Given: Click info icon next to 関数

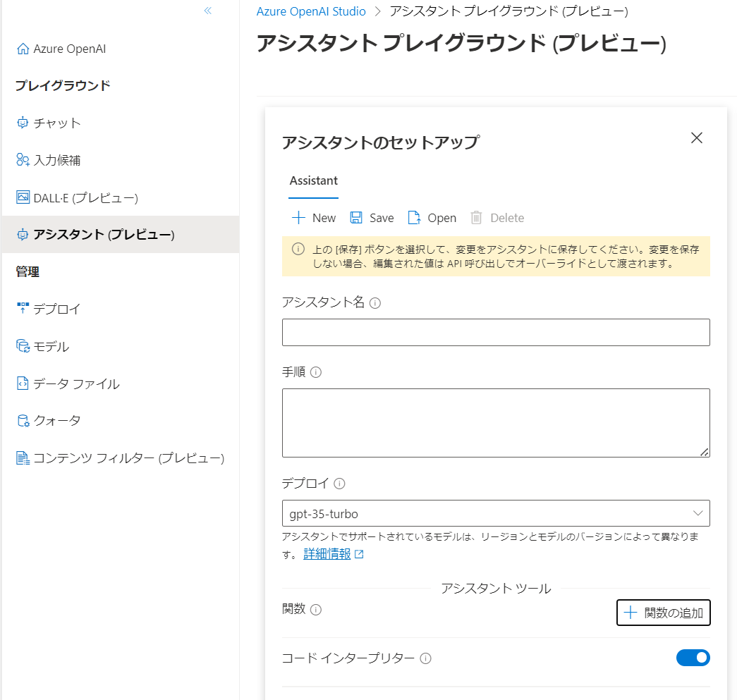Looking at the screenshot, I should (x=316, y=610).
